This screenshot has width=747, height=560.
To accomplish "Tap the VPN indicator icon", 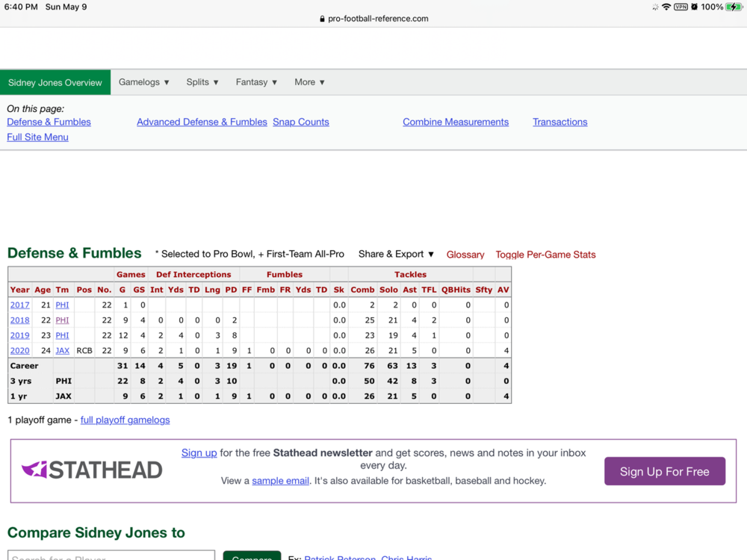I will click(x=681, y=7).
